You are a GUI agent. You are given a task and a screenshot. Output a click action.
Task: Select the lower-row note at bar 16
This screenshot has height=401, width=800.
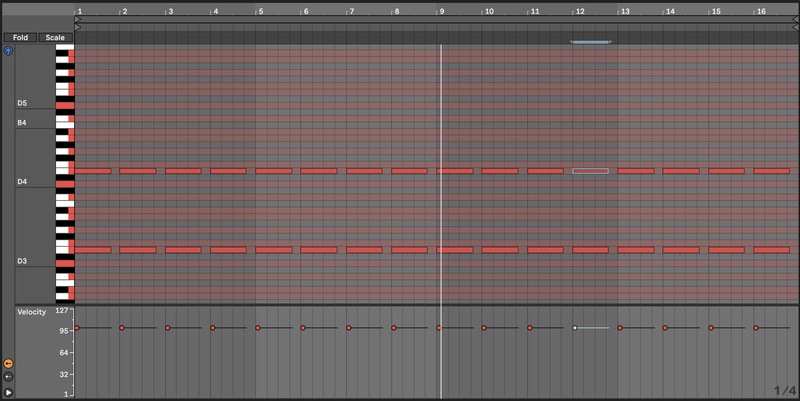pyautogui.click(x=771, y=249)
